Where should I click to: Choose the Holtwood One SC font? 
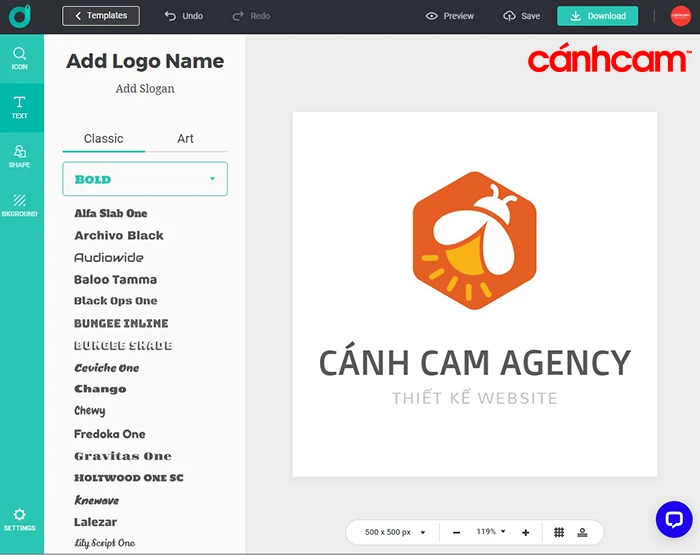coord(129,478)
